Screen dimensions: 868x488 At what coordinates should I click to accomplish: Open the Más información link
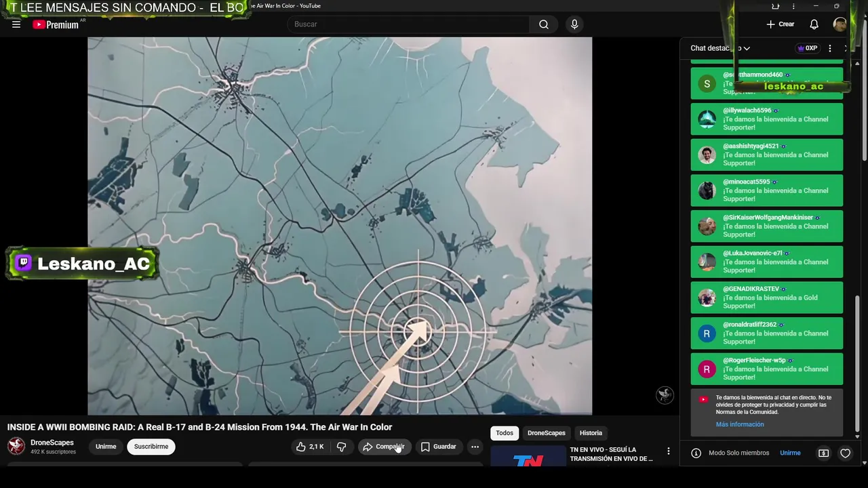740,424
